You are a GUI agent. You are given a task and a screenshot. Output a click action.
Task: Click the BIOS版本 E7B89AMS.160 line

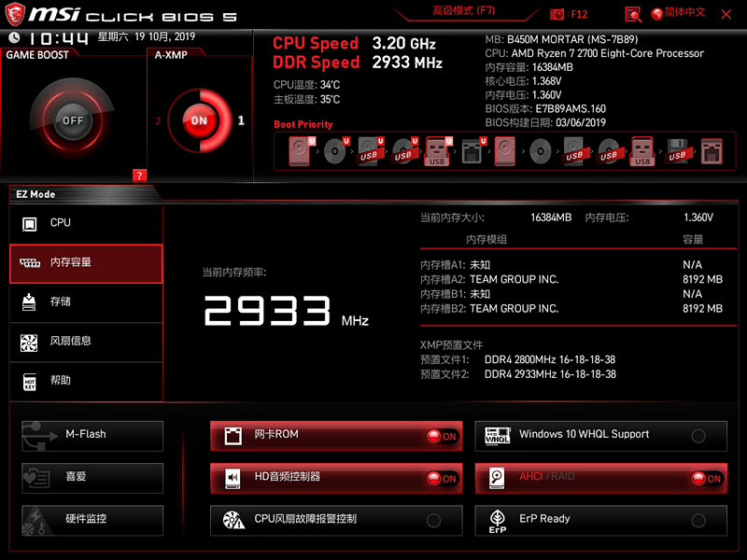coord(545,108)
